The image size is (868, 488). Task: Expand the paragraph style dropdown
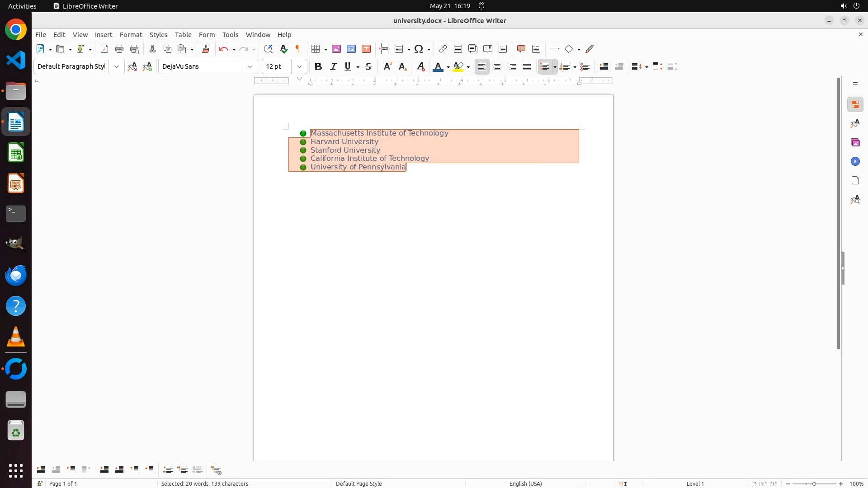tap(117, 66)
